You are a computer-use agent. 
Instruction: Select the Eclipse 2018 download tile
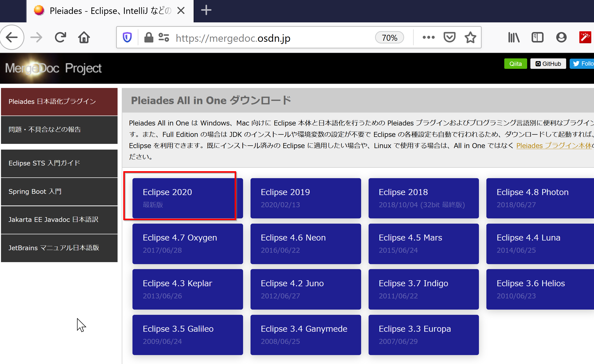(424, 198)
